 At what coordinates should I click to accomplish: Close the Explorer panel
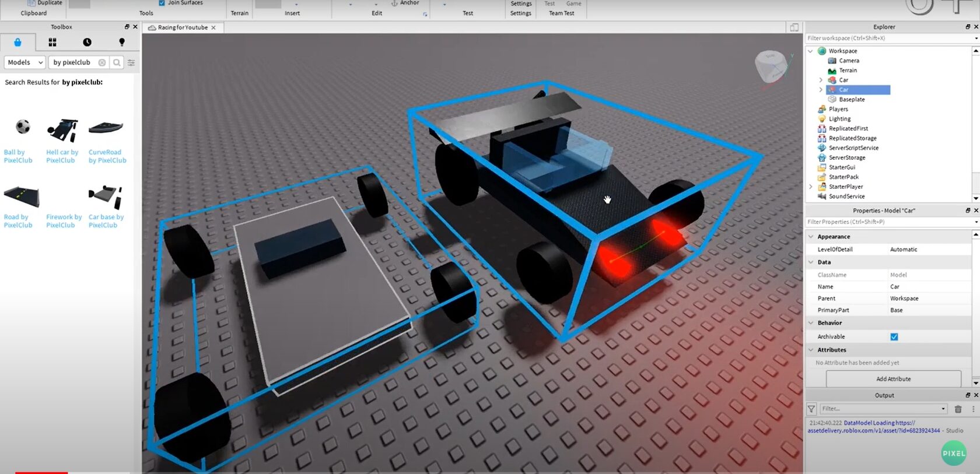(976, 27)
